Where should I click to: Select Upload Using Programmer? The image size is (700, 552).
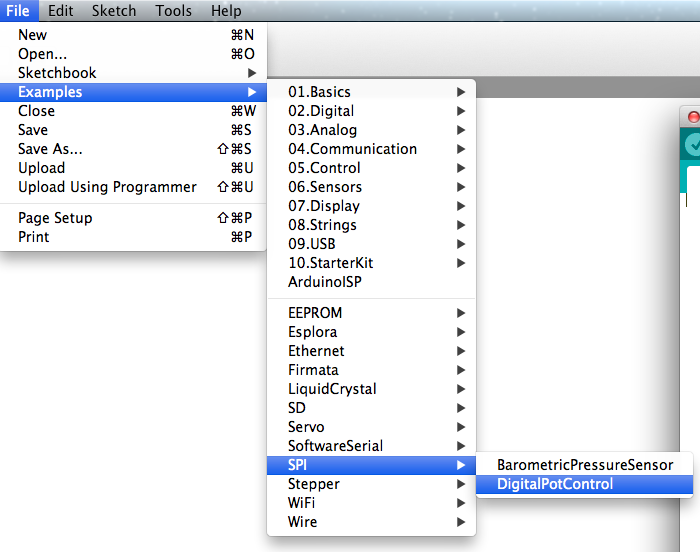(x=133, y=187)
